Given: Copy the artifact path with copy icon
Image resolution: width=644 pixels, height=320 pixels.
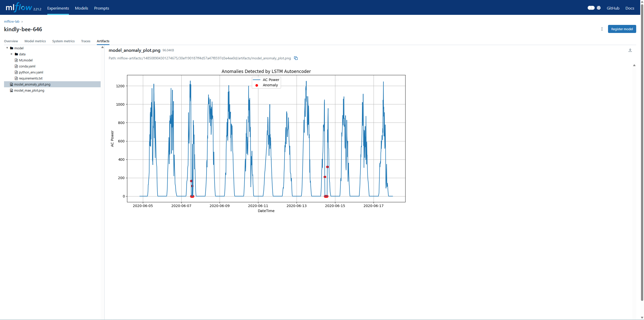Looking at the screenshot, I should 296,58.
